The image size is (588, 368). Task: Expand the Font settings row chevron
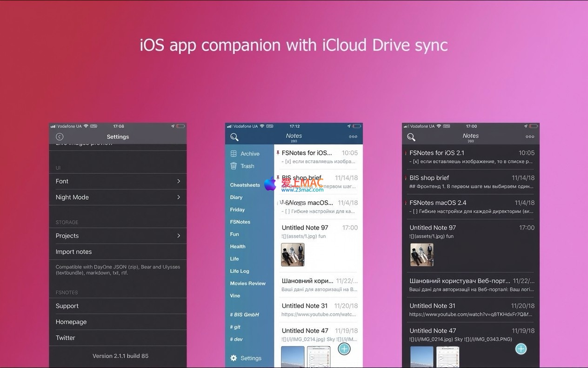pos(179,181)
